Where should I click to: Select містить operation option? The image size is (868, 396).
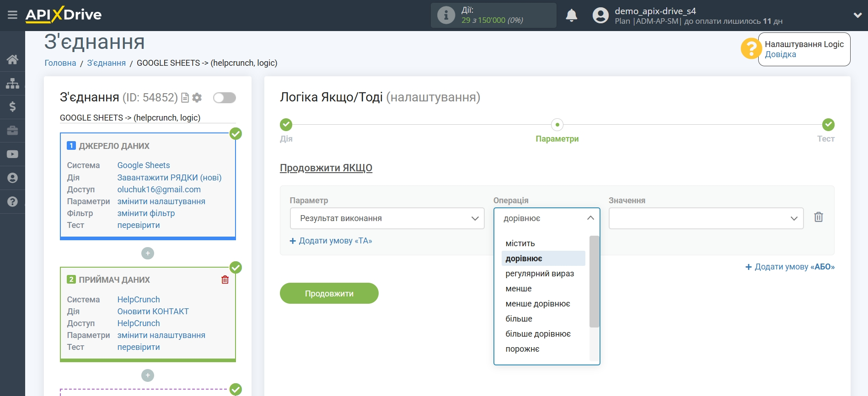click(543, 243)
